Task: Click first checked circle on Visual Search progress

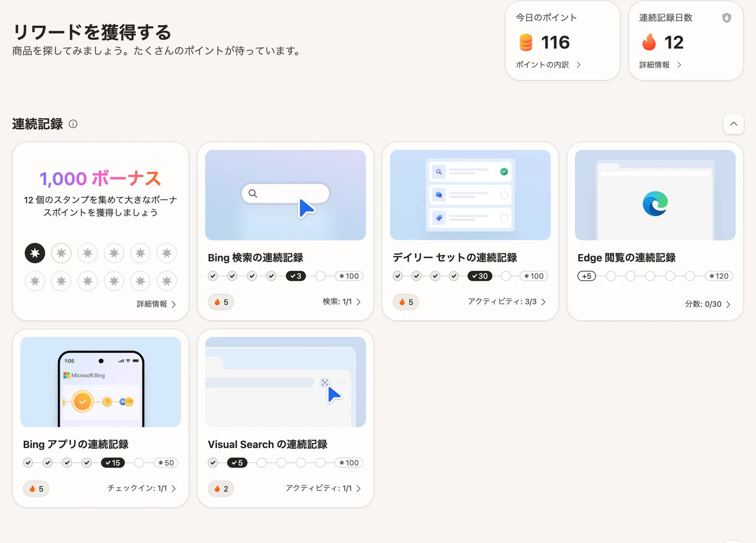Action: click(213, 463)
